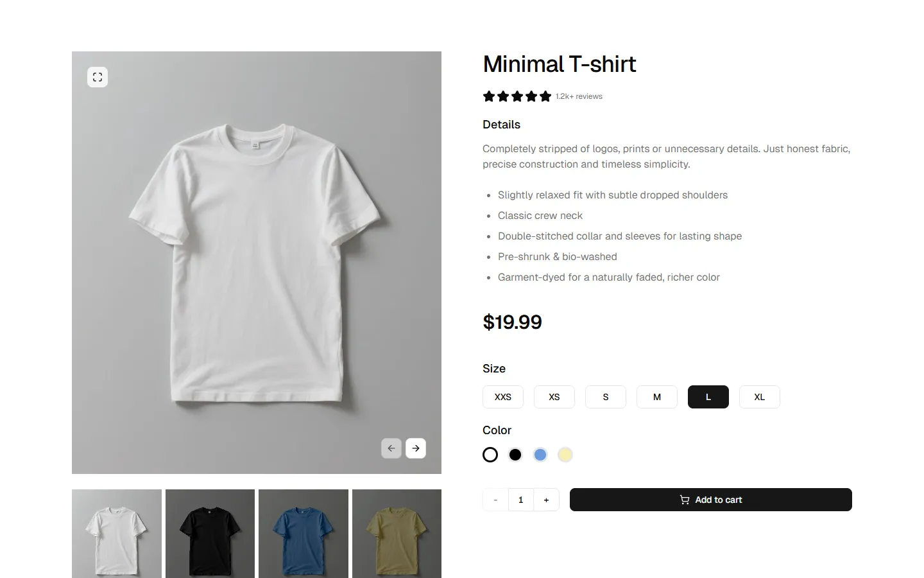This screenshot has width=924, height=578.
Task: Click the plus icon to increase quantity
Action: click(x=546, y=499)
